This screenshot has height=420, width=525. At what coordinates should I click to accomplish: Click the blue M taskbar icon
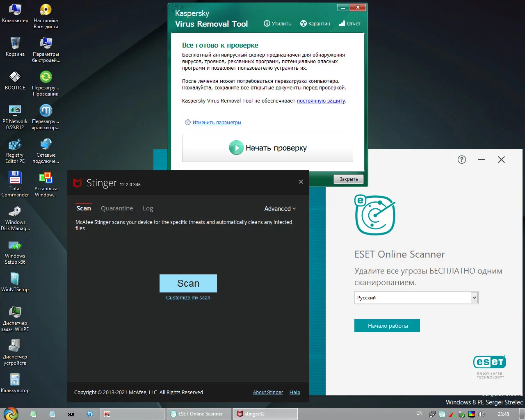[90, 414]
